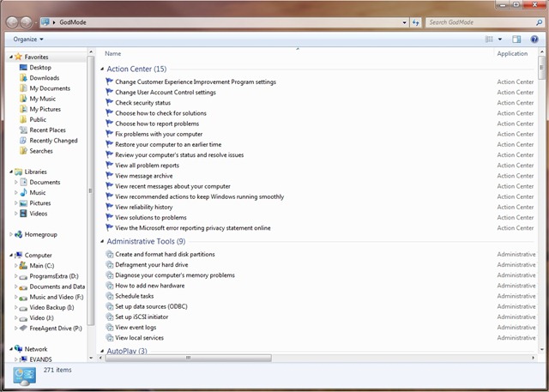Click the flag icon beside Check security status

pyautogui.click(x=109, y=103)
